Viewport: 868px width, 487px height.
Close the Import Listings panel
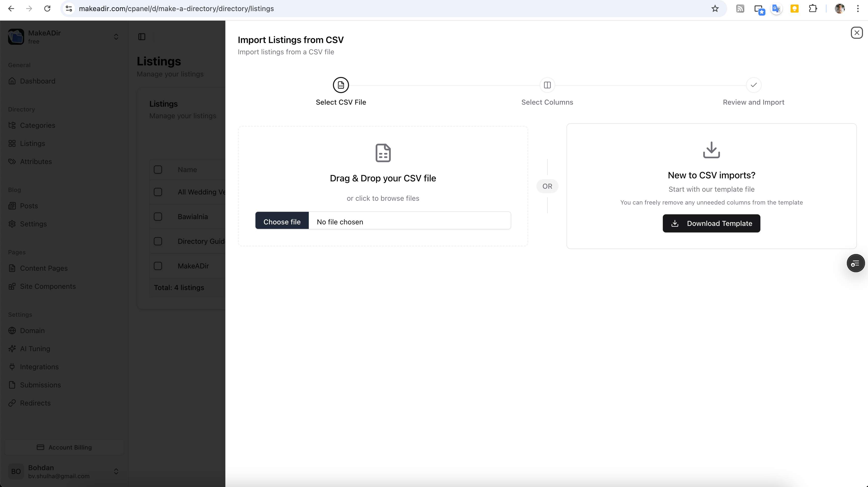[856, 33]
